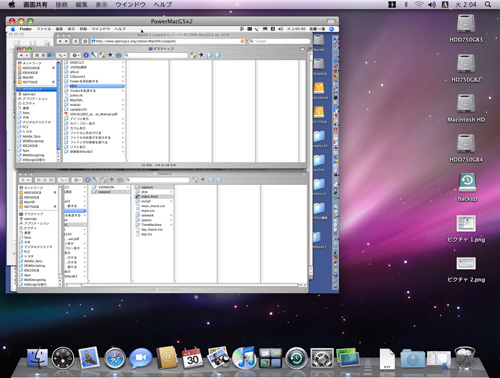This screenshot has height=378, width=500.
Task: Select デスクトップ in the upper Finder sidebar
Action: point(37,89)
